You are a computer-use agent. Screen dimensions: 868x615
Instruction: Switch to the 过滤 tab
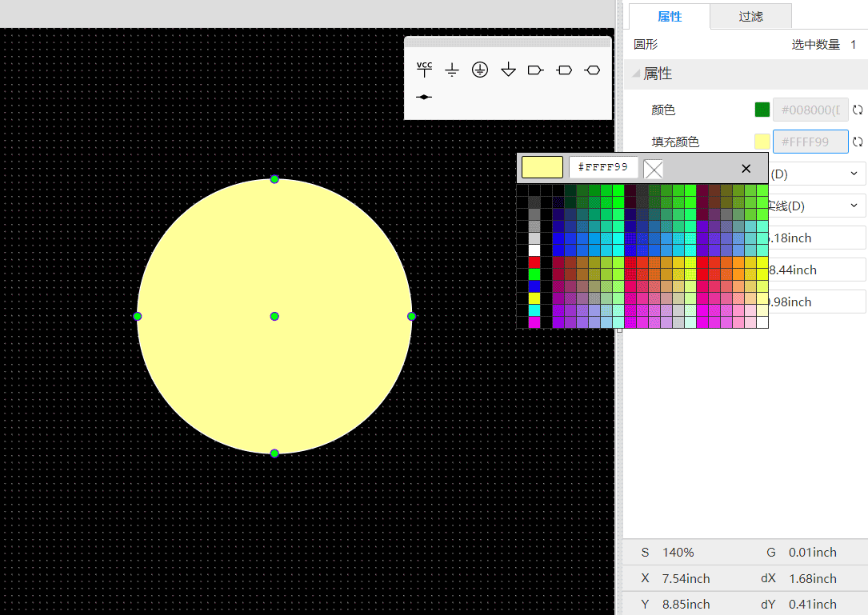(x=750, y=16)
